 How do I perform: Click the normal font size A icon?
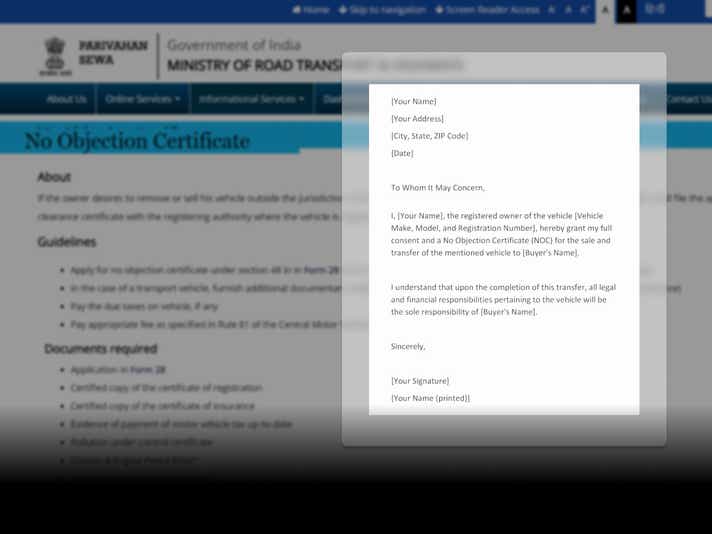(x=568, y=10)
